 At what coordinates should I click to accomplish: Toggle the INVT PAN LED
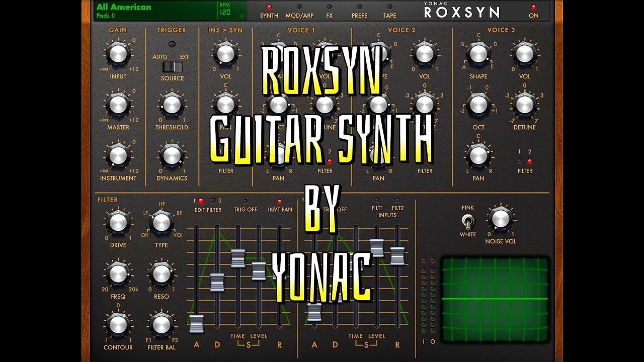click(x=280, y=202)
